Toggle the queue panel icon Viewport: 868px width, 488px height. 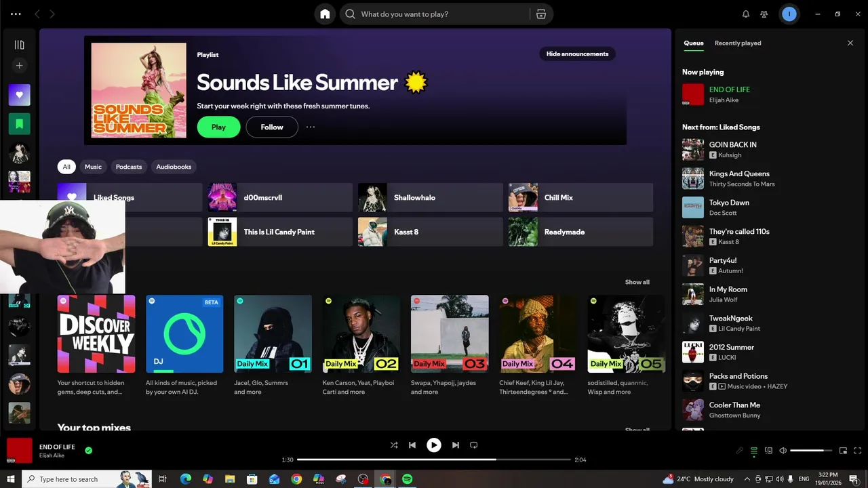[754, 451]
